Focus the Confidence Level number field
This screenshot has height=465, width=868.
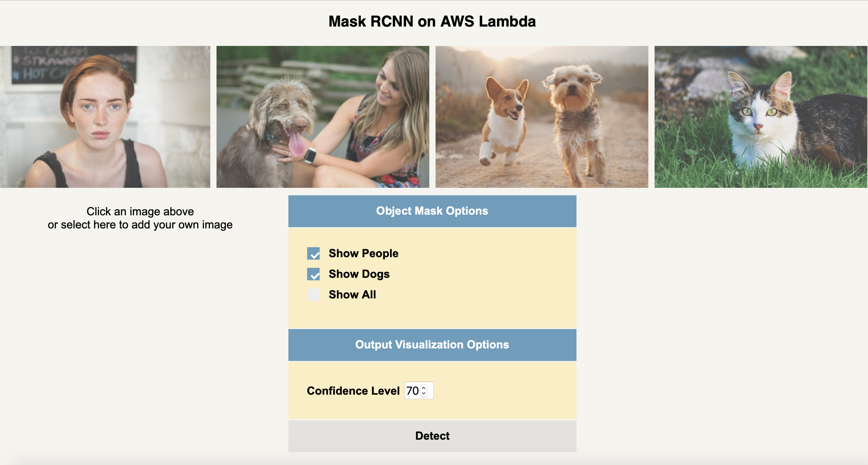coord(419,391)
